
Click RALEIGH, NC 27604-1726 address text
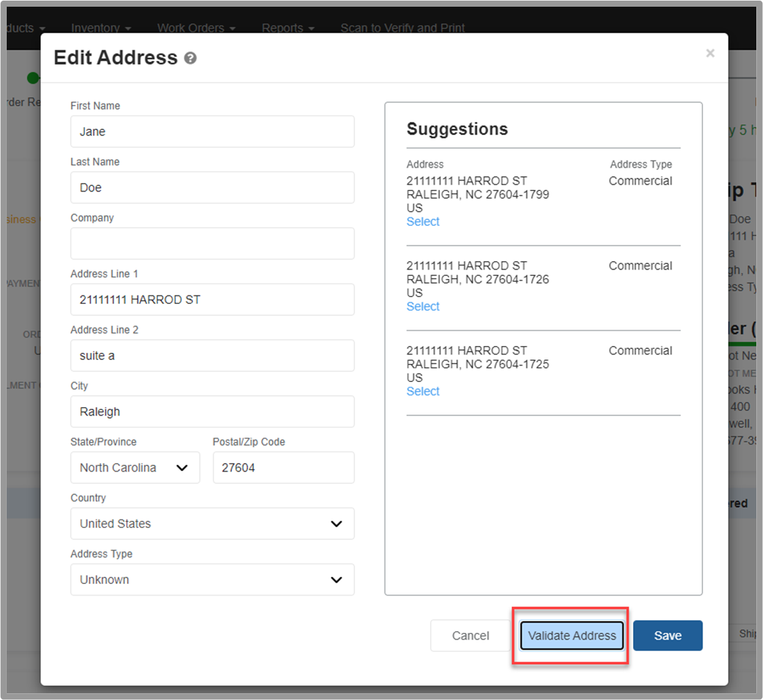point(478,280)
